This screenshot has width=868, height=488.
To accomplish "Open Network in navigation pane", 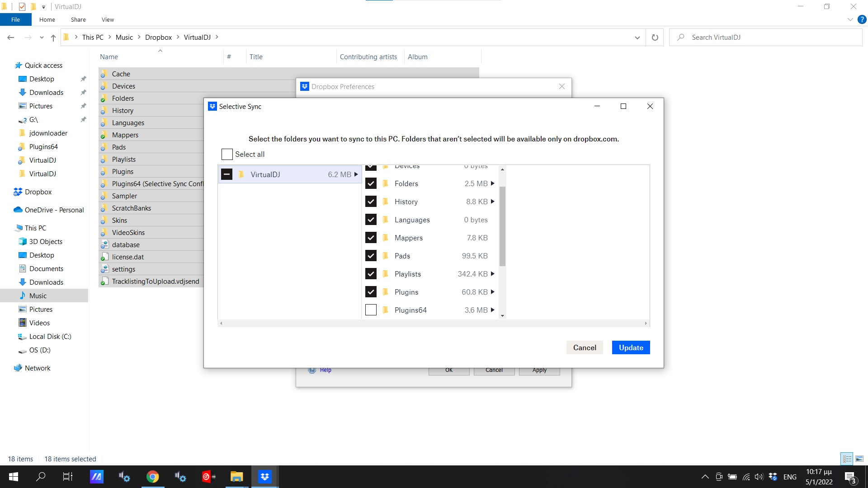I will click(38, 368).
